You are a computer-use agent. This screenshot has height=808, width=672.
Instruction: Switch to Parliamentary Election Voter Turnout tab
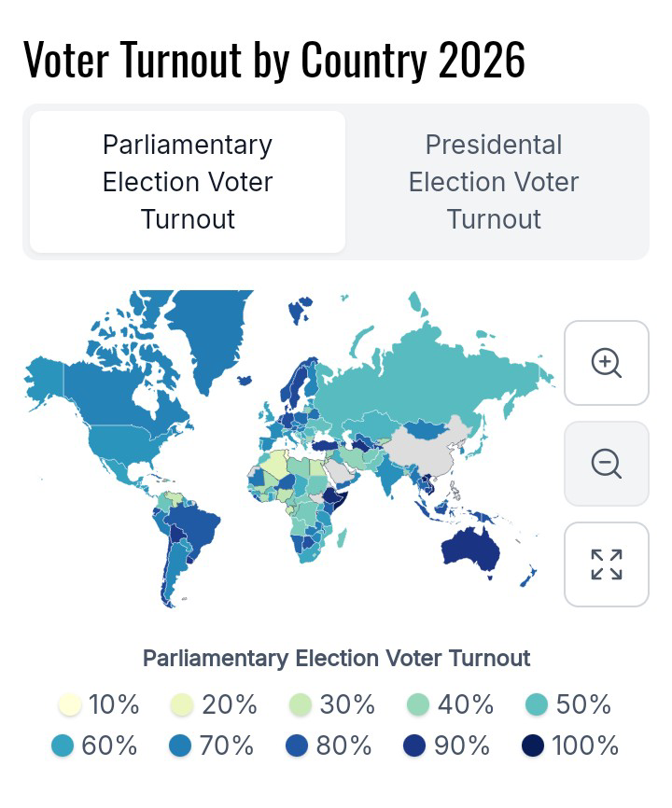click(188, 182)
